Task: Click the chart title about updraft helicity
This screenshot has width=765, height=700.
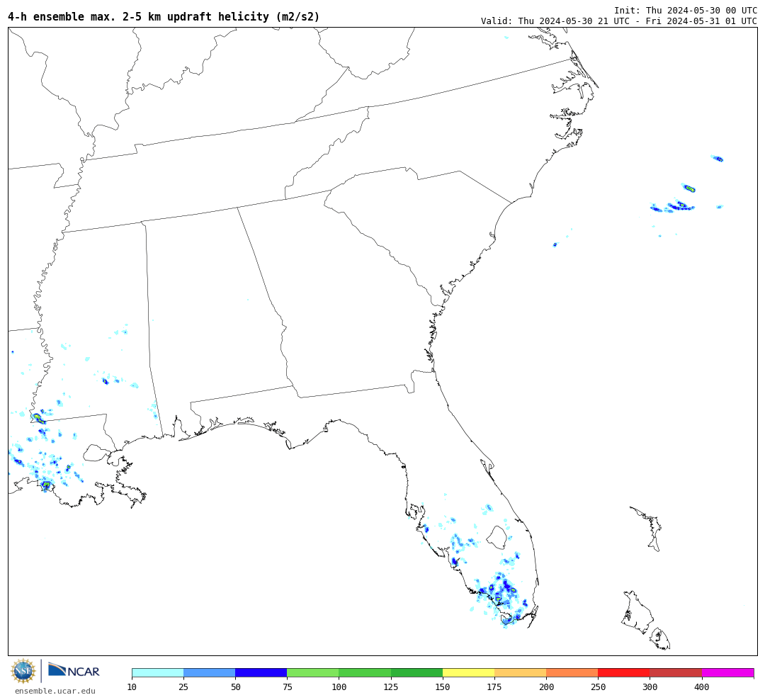Action: click(164, 17)
